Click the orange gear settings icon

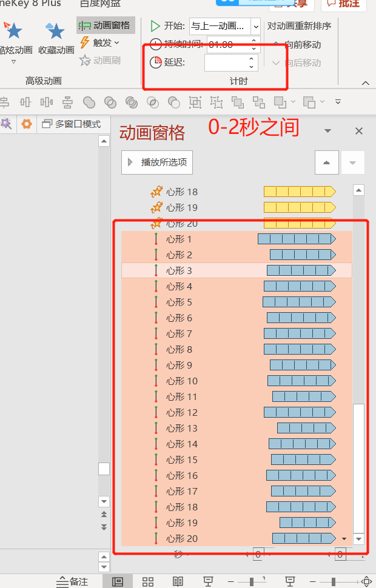(x=26, y=124)
